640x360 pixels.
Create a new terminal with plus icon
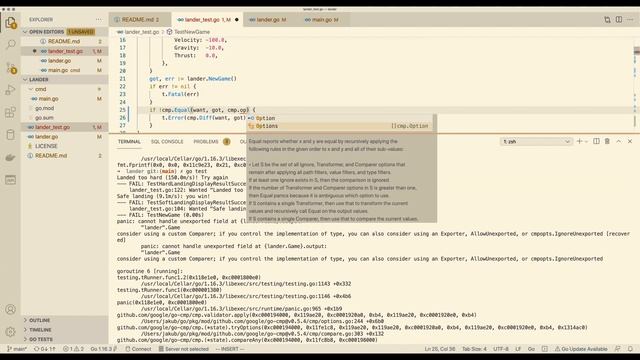tap(579, 141)
